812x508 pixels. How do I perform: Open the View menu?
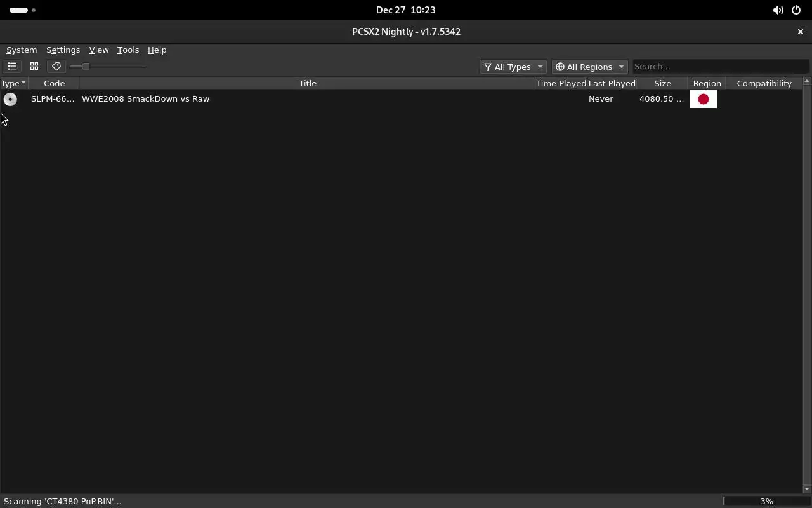pos(99,50)
